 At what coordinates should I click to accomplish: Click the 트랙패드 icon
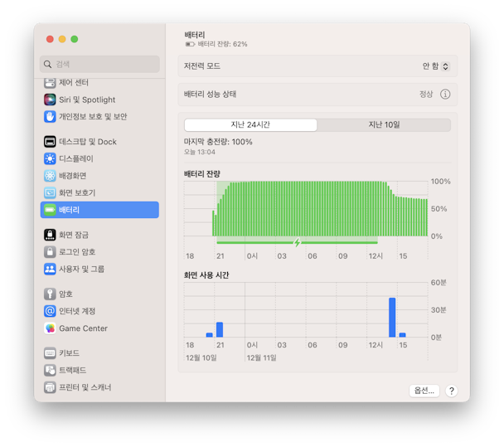(x=50, y=370)
